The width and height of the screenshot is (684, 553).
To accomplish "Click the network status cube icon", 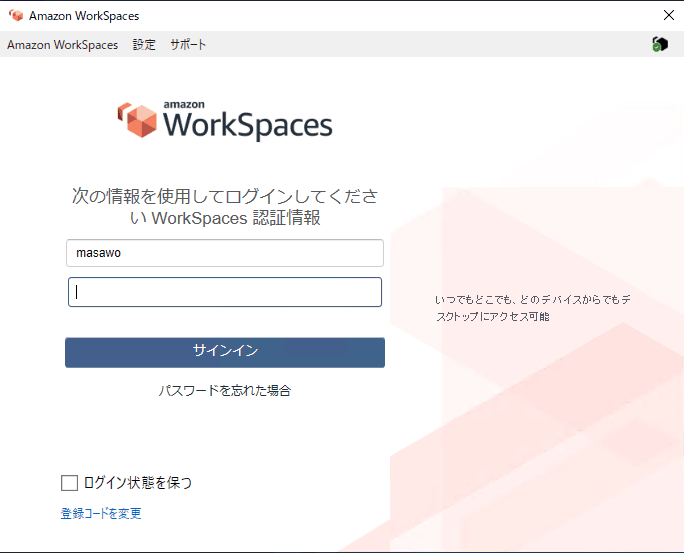I will tap(660, 44).
